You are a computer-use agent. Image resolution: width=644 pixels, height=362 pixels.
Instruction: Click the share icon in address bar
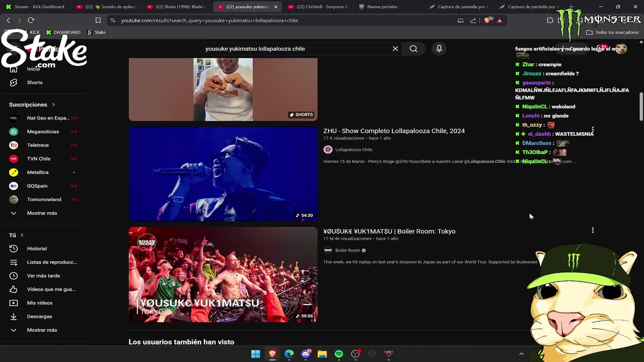(473, 20)
